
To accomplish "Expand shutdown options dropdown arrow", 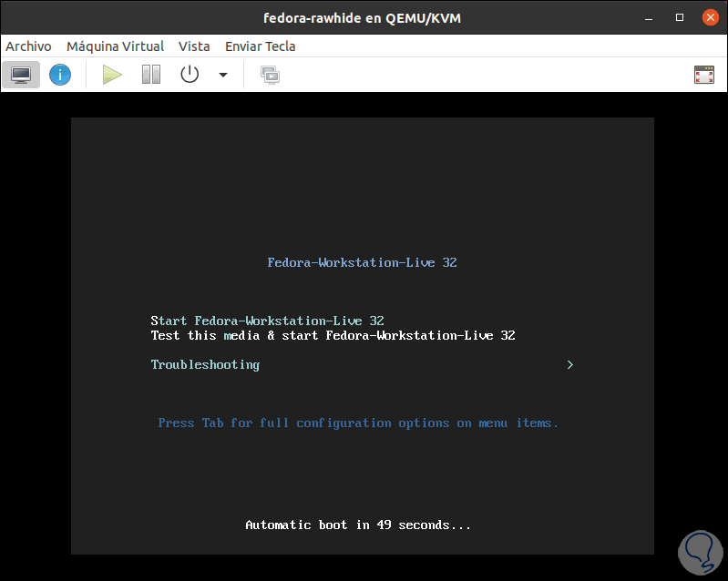I will tap(223, 75).
